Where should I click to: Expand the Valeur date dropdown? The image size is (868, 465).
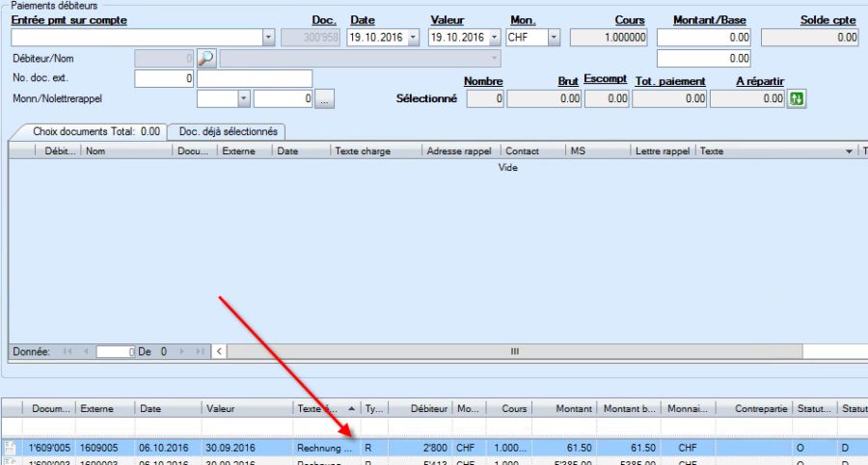click(492, 38)
